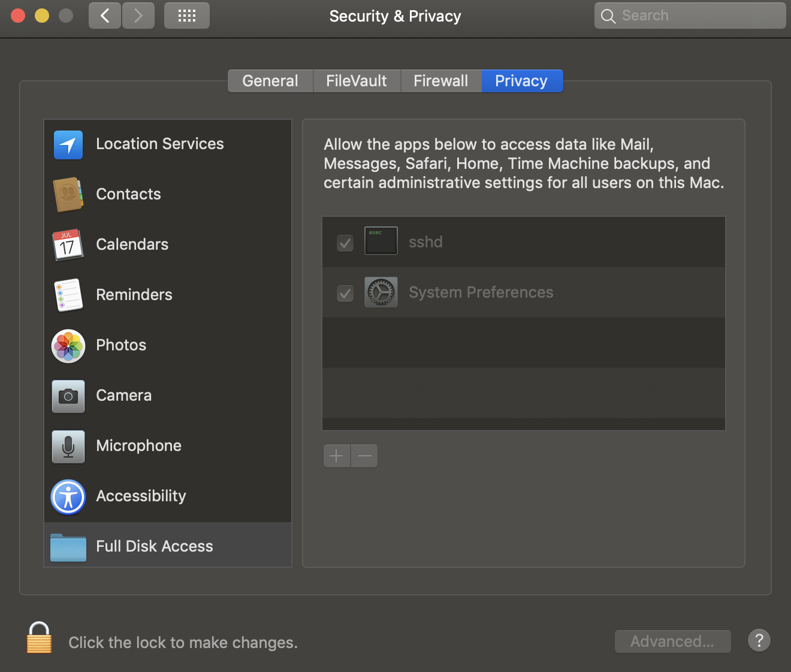Viewport: 791px width, 672px height.
Task: Click the System Preferences gear icon
Action: click(x=381, y=292)
